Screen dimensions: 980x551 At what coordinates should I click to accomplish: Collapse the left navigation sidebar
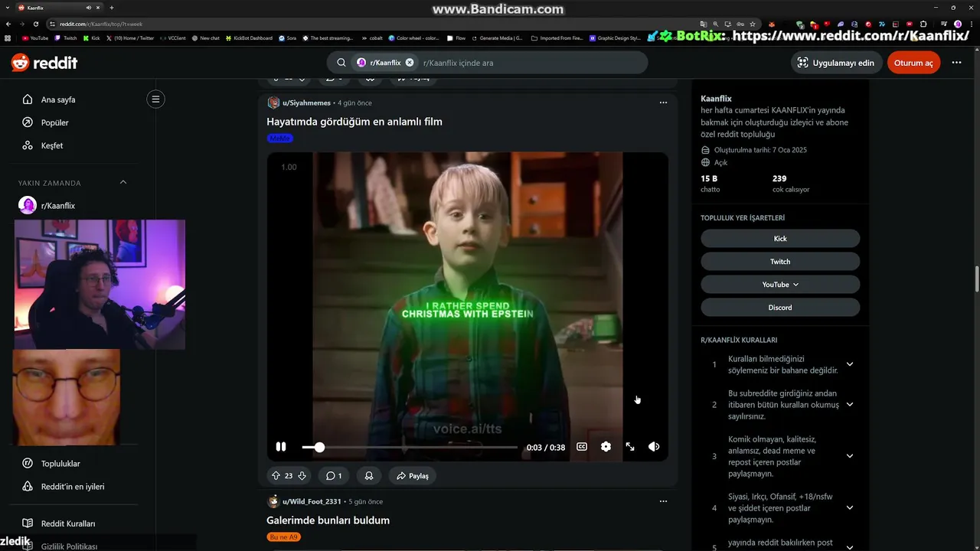click(155, 99)
